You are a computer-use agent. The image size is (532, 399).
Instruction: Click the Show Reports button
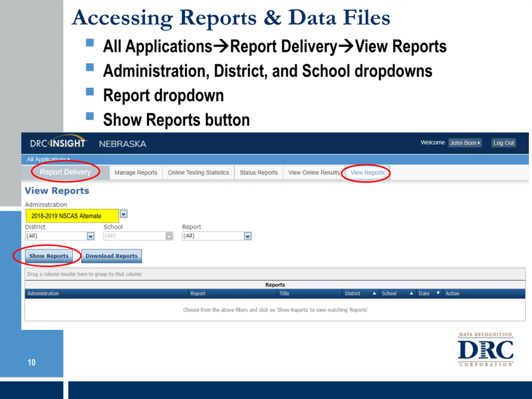49,256
